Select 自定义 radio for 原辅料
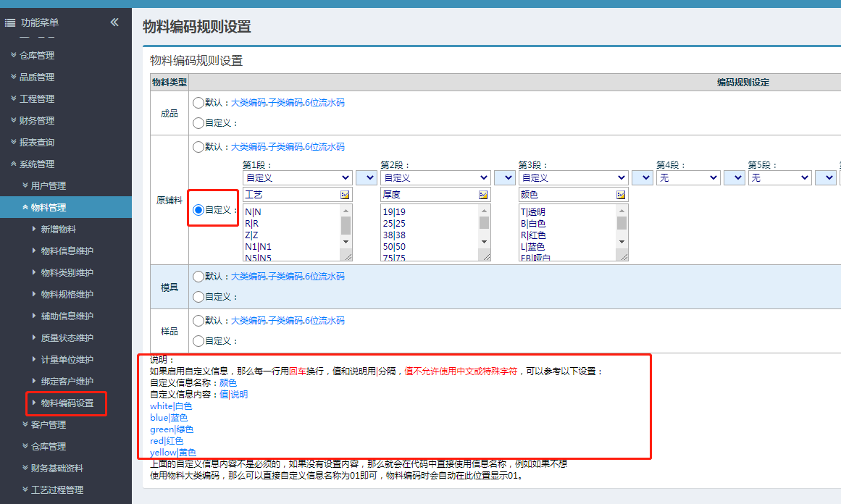841x504 pixels. 198,210
